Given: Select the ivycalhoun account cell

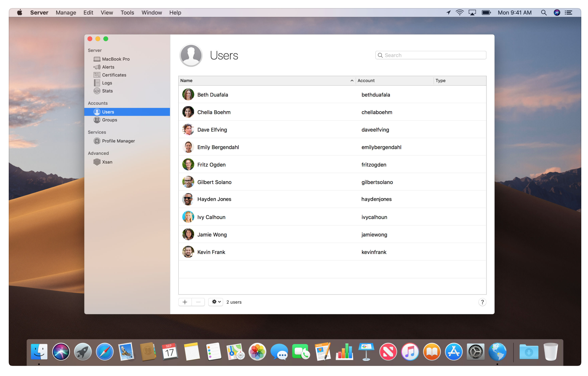Looking at the screenshot, I should (x=374, y=217).
